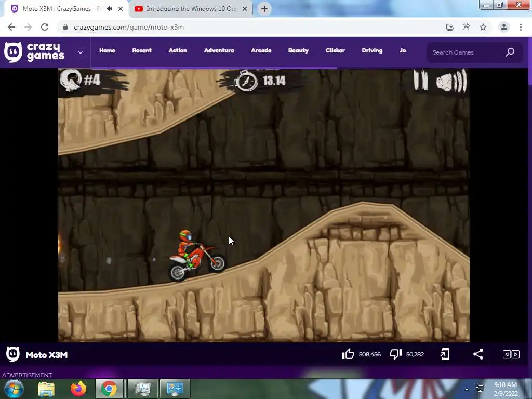Click the address bar URL
532x399 pixels.
click(129, 27)
